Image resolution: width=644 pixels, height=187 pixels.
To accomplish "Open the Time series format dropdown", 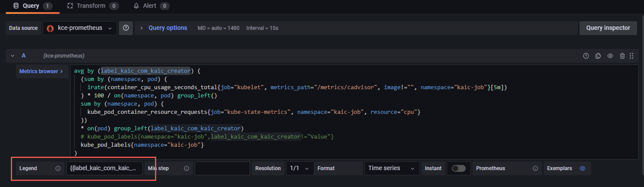I will pos(392,168).
